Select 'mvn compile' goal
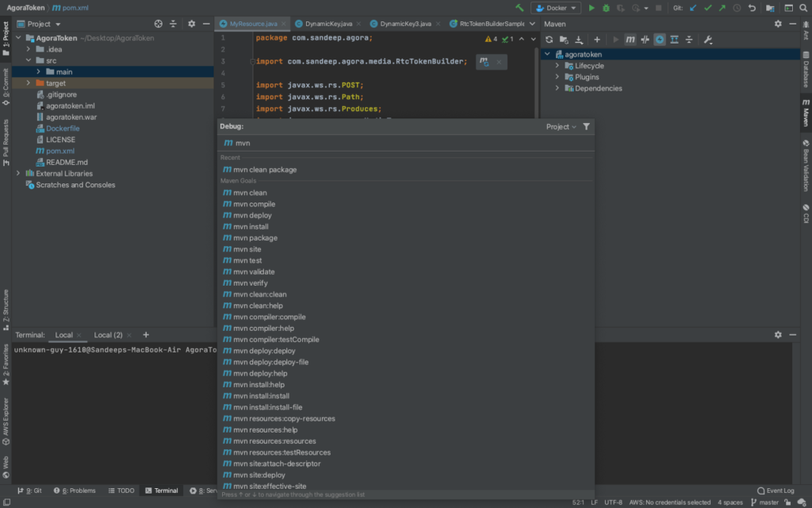This screenshot has height=508, width=812. (x=406, y=204)
